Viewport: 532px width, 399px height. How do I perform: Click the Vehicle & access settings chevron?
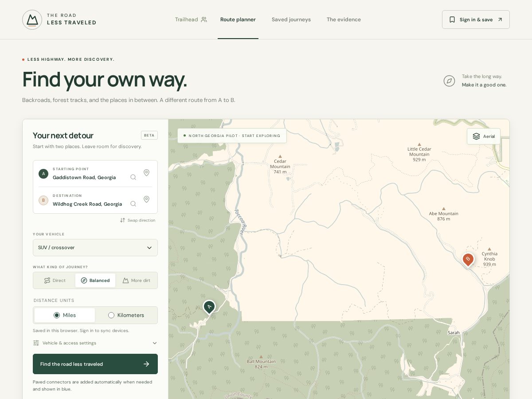[x=155, y=343]
